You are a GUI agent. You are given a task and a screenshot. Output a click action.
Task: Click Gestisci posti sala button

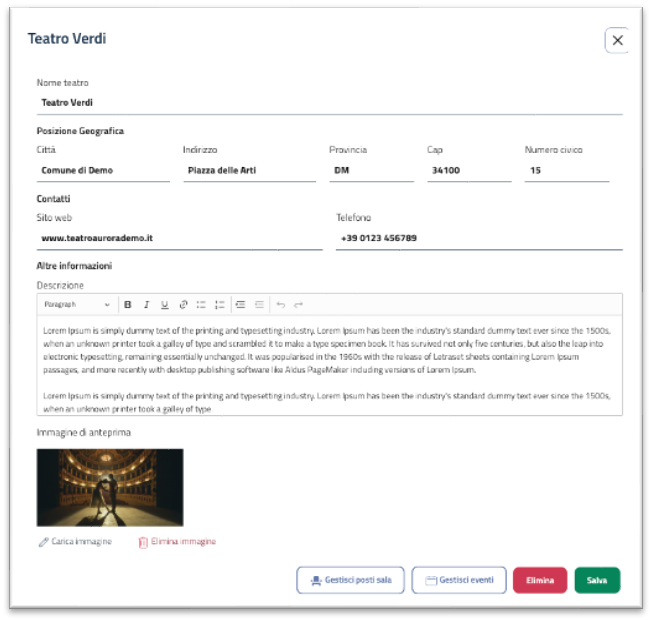point(350,580)
